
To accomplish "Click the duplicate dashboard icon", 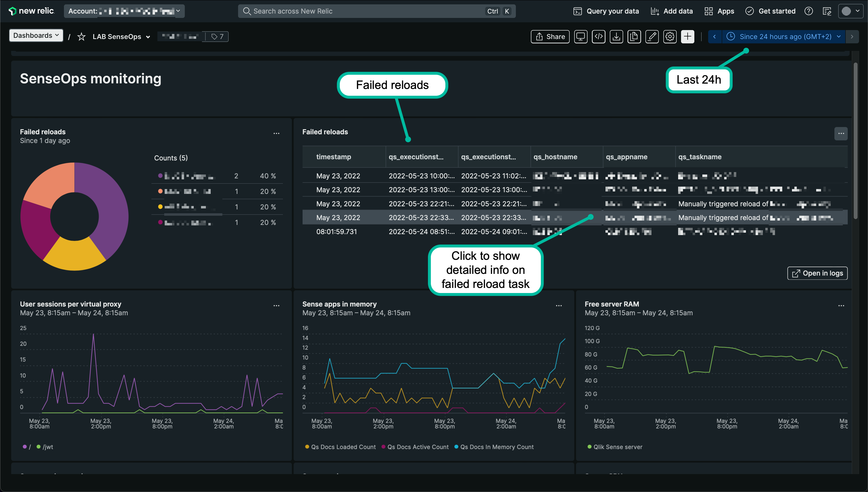I will tap(634, 37).
